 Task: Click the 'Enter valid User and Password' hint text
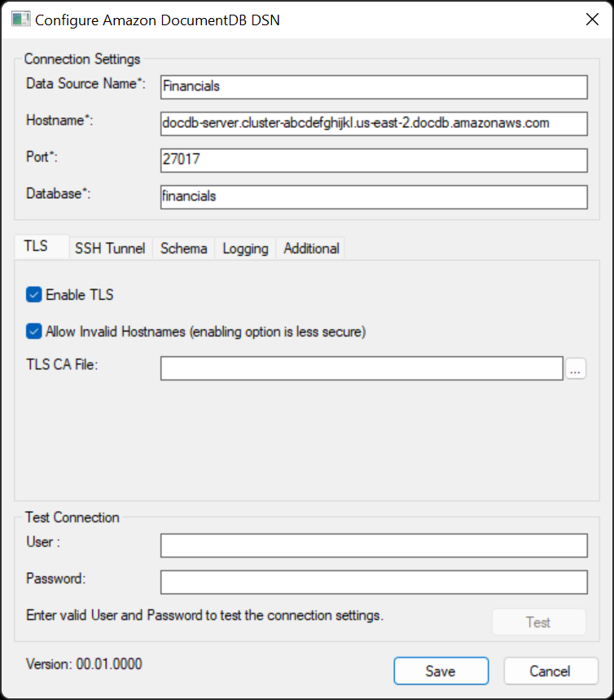pyautogui.click(x=205, y=615)
